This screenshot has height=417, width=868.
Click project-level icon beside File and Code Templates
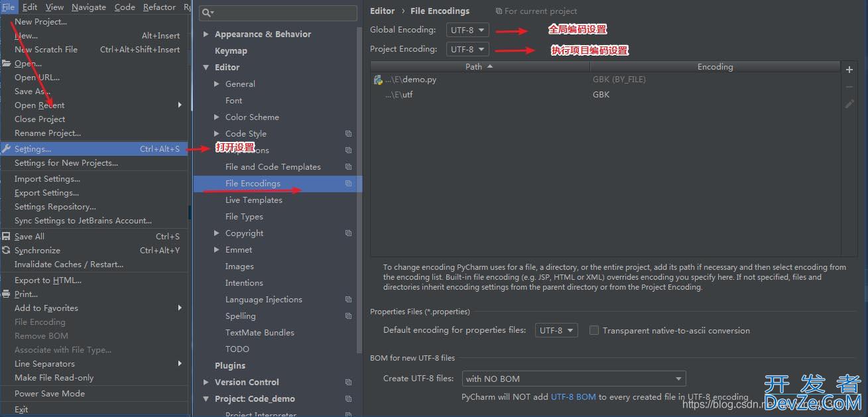coord(348,167)
